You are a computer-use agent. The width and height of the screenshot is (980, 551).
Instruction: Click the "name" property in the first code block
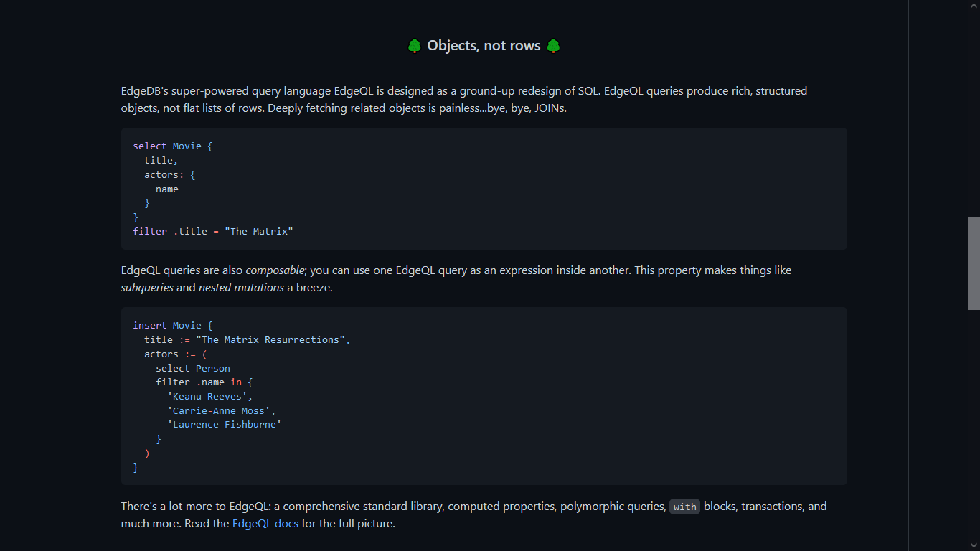click(167, 189)
